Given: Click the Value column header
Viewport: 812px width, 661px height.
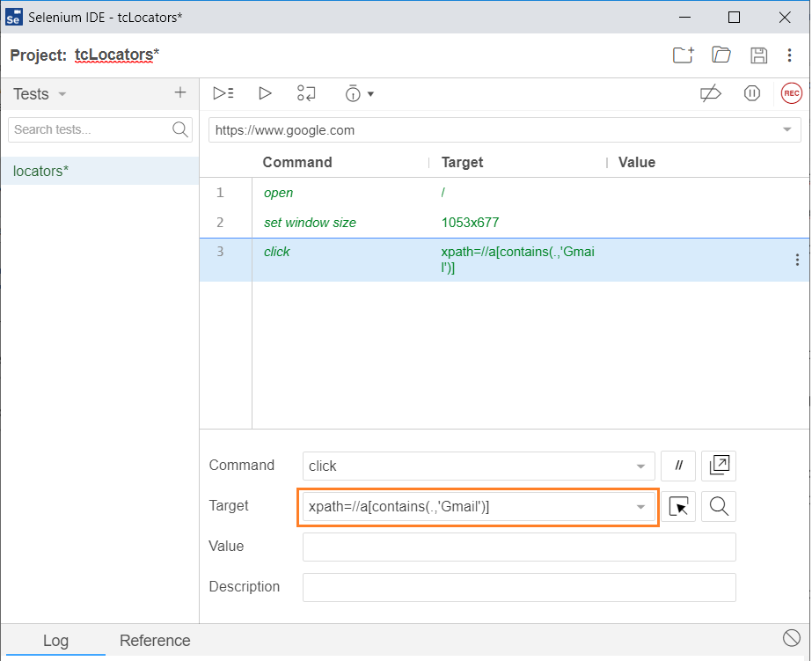Looking at the screenshot, I should [636, 162].
